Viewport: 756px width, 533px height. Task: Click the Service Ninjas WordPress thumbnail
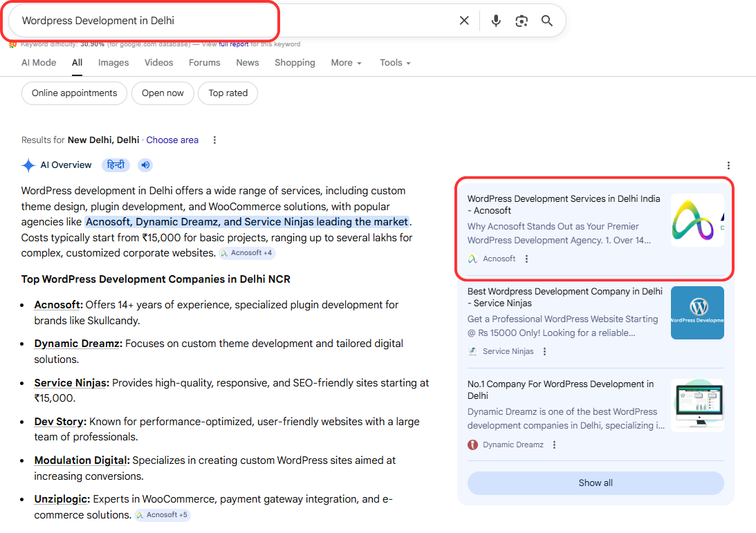(x=697, y=313)
